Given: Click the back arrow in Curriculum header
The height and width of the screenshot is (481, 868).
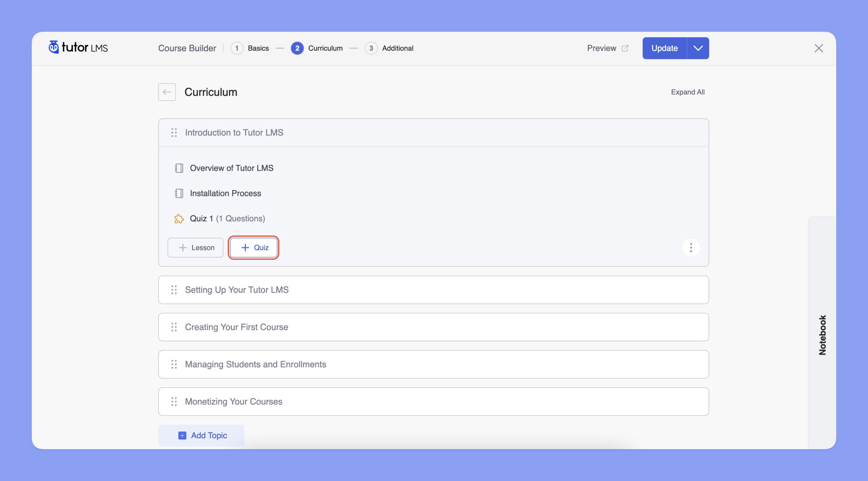Looking at the screenshot, I should click(167, 92).
